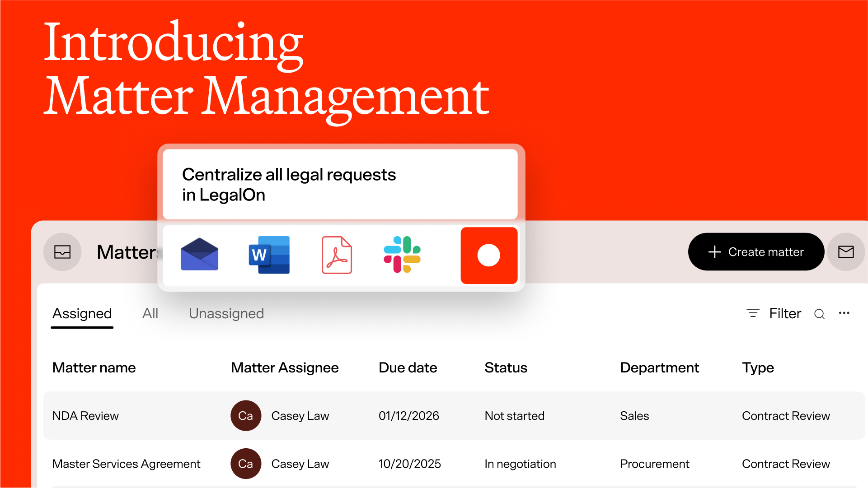Viewport: 868px width, 488px height.
Task: Click the Slack logo icon
Action: (x=402, y=255)
